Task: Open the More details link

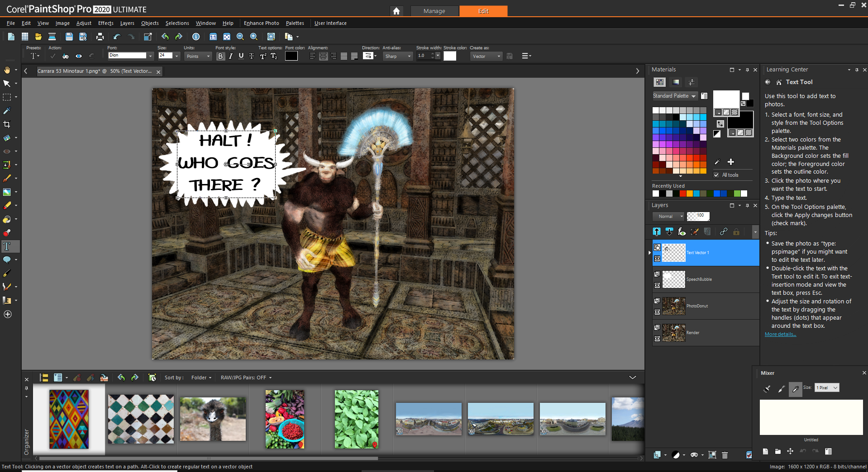Action: click(780, 334)
